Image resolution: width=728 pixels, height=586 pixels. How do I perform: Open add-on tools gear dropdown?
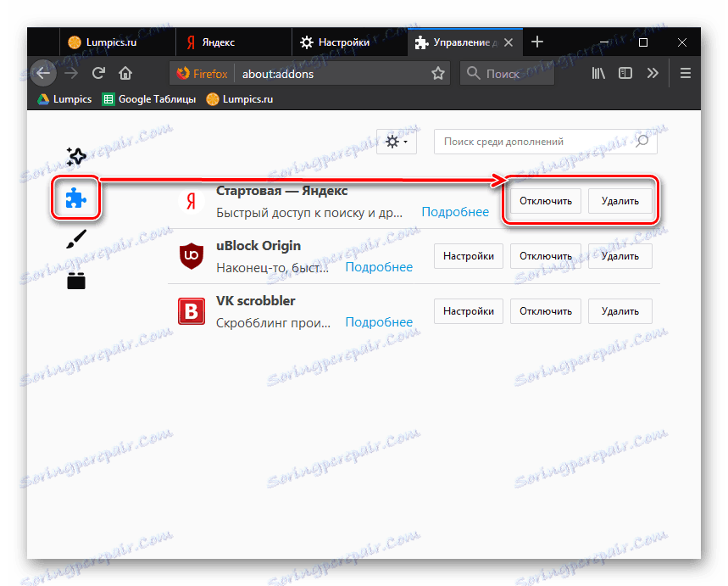(x=396, y=142)
